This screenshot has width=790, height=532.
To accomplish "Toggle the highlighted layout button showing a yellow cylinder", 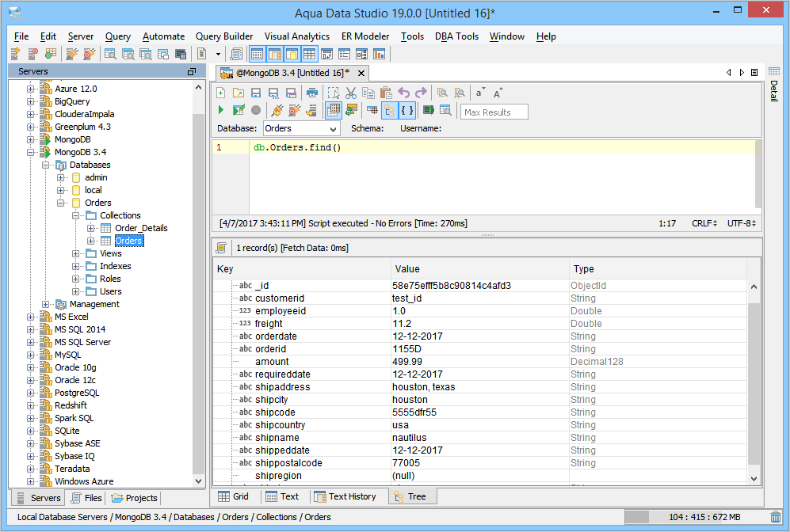I will click(x=292, y=54).
